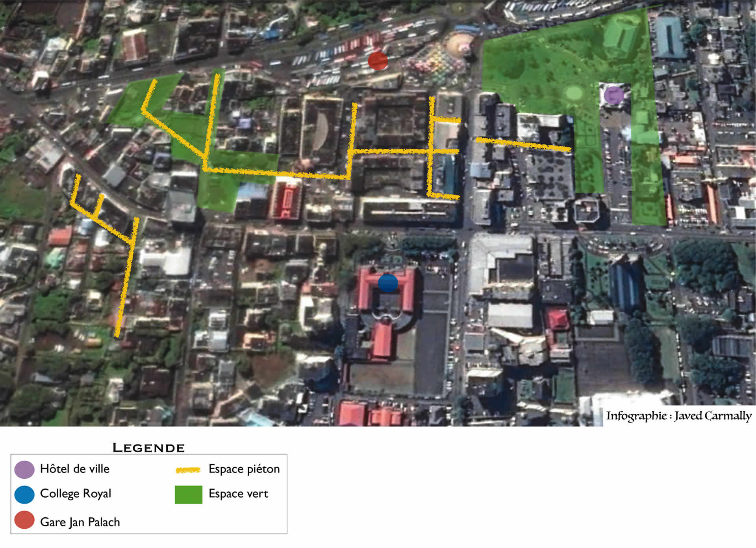Click the Gare Jan Palach legend label
The image size is (756, 548).
(80, 522)
